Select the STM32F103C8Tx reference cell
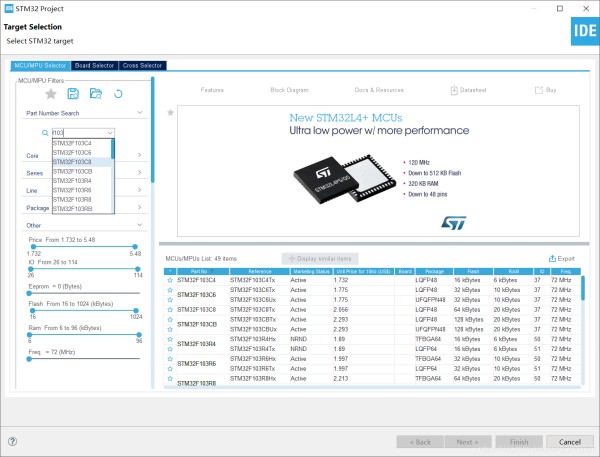This screenshot has height=457, width=600. tap(259, 310)
